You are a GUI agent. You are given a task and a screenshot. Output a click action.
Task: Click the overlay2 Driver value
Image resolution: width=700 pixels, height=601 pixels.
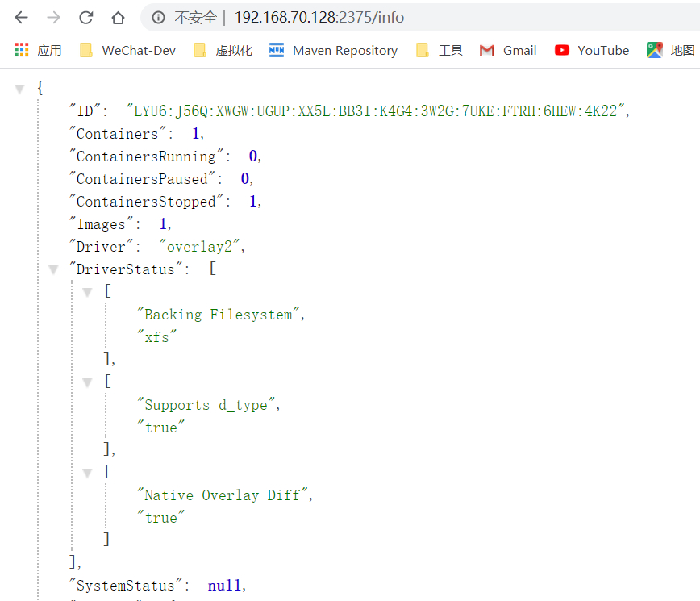pyautogui.click(x=202, y=247)
